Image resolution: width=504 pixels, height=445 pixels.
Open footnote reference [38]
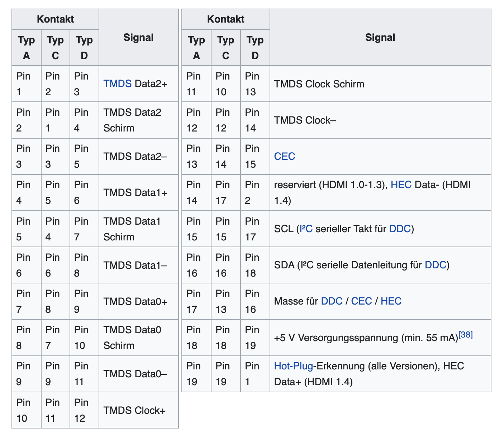point(466,335)
